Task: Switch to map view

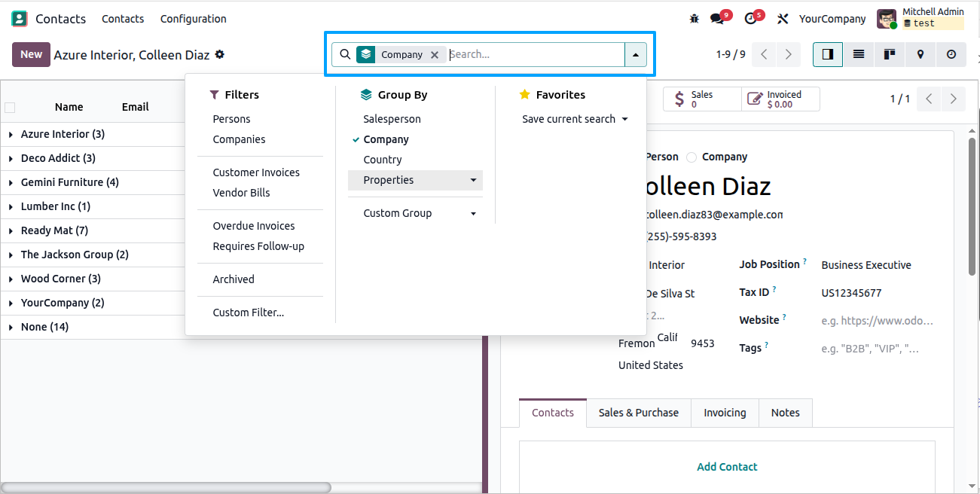Action: (x=920, y=54)
